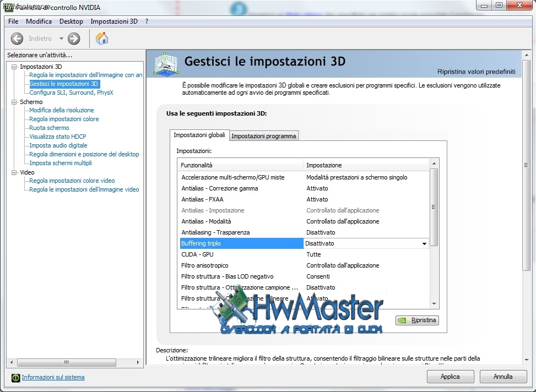Click the main page scrollbar thumb

[x=527, y=165]
